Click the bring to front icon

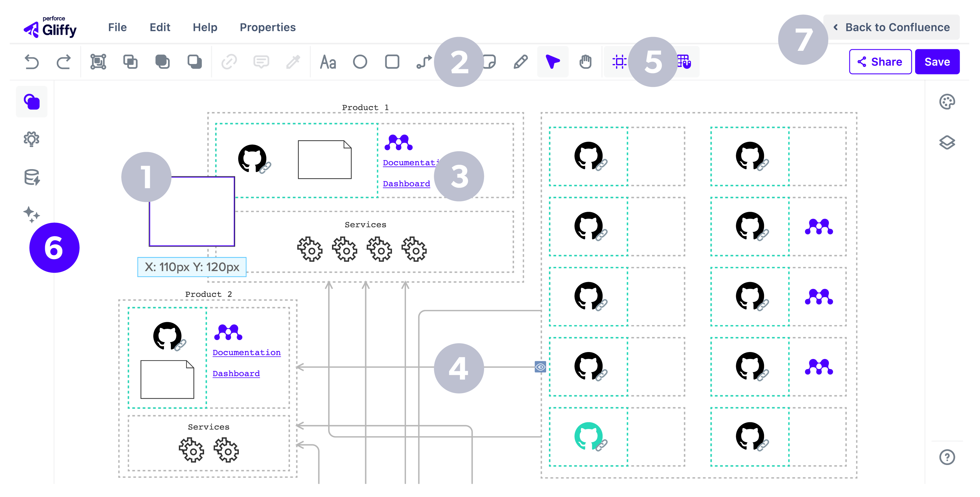162,62
